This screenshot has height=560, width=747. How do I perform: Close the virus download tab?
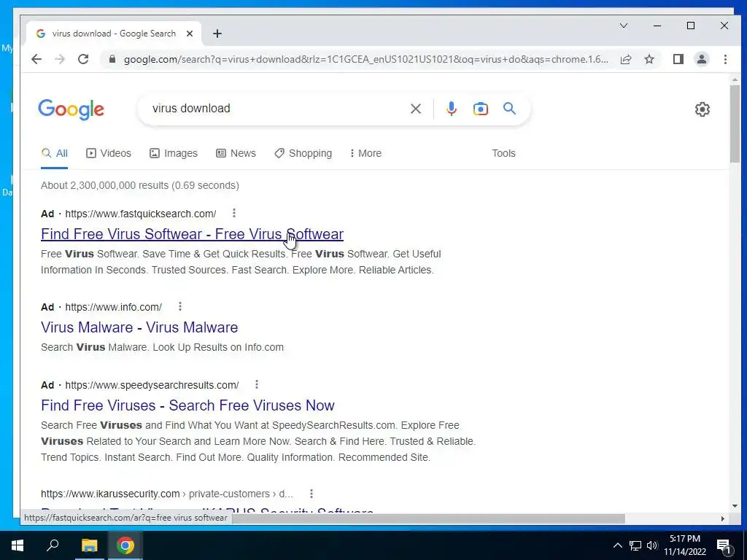point(190,34)
